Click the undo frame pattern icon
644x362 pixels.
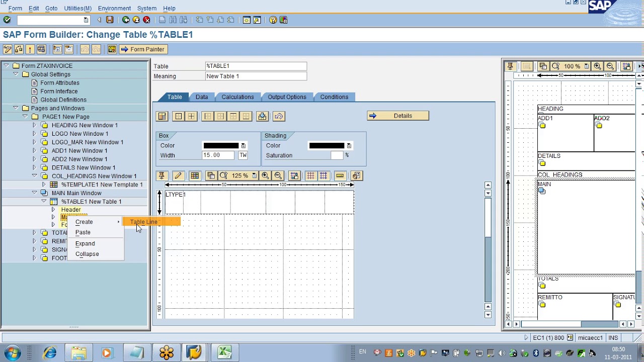[279, 116]
